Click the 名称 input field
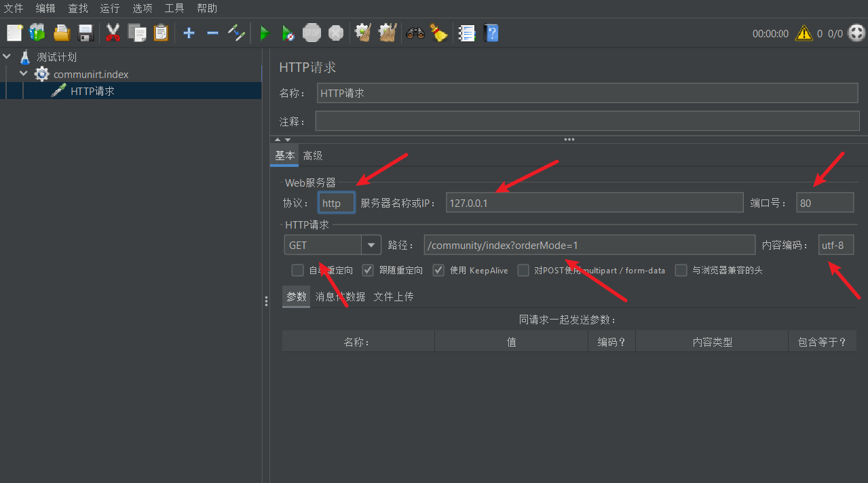The width and height of the screenshot is (868, 483). click(587, 93)
